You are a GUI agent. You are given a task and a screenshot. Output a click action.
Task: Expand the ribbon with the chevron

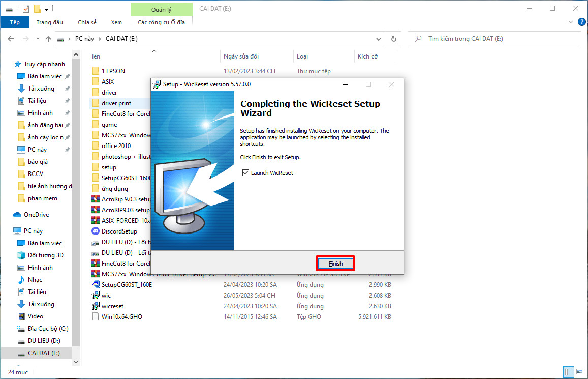coord(570,22)
